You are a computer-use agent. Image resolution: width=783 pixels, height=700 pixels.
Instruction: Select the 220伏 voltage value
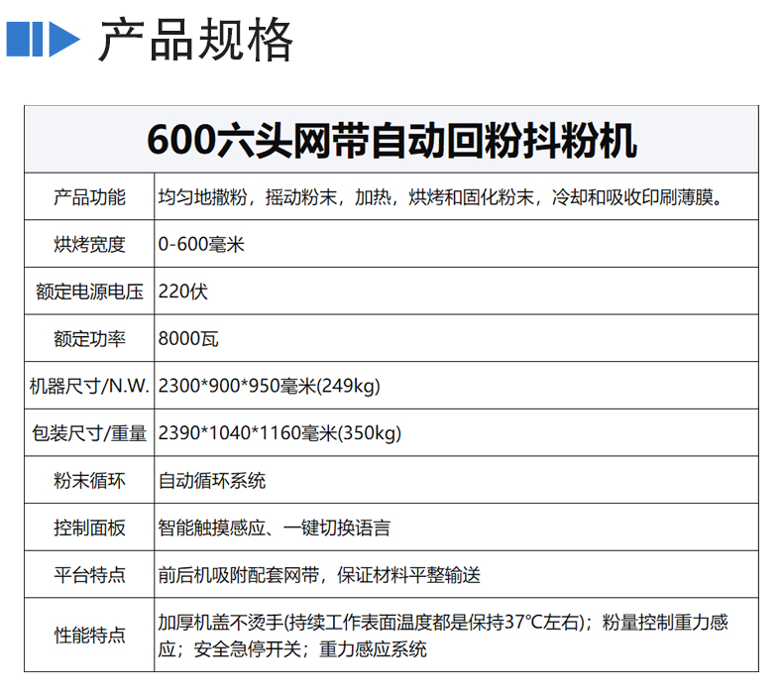(x=182, y=292)
